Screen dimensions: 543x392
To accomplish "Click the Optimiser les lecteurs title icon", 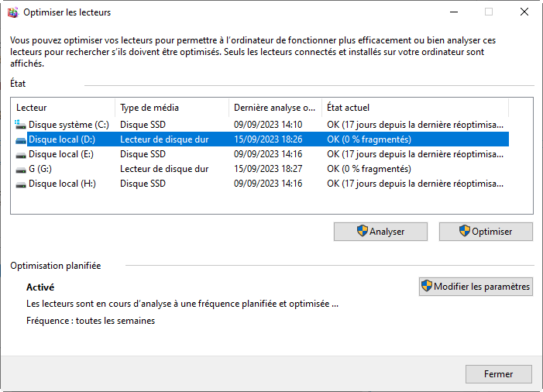I will pos(13,12).
